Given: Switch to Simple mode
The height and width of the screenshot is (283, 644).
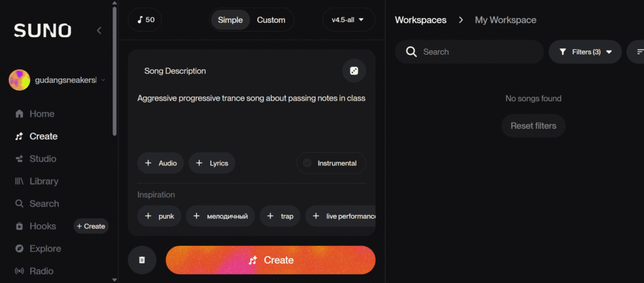Looking at the screenshot, I should pyautogui.click(x=230, y=19).
